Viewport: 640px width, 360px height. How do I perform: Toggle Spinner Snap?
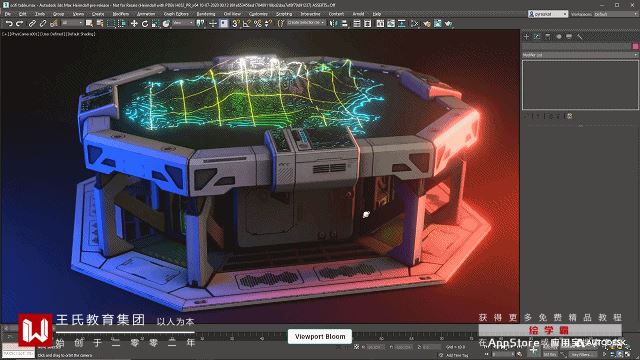pos(268,24)
